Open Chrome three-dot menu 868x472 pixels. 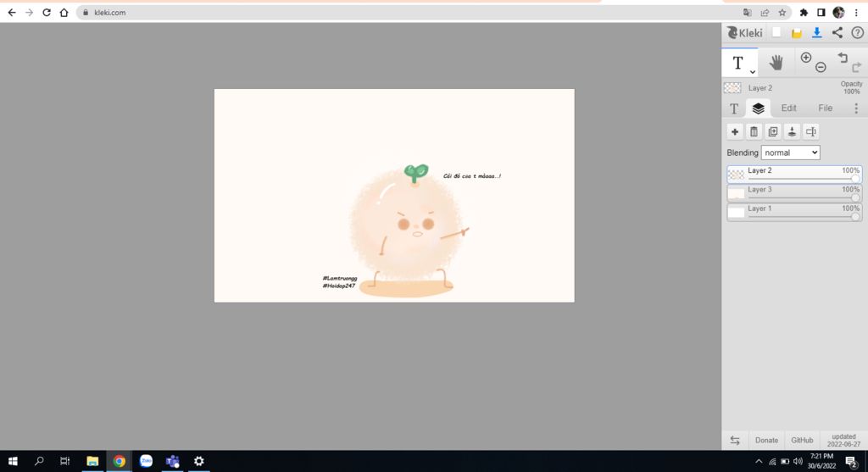pos(856,12)
